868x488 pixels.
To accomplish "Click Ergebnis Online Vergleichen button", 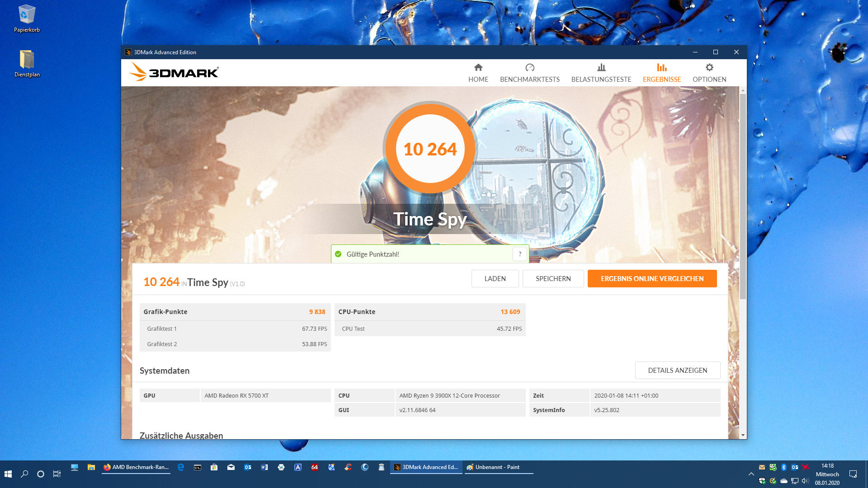I will click(x=651, y=279).
